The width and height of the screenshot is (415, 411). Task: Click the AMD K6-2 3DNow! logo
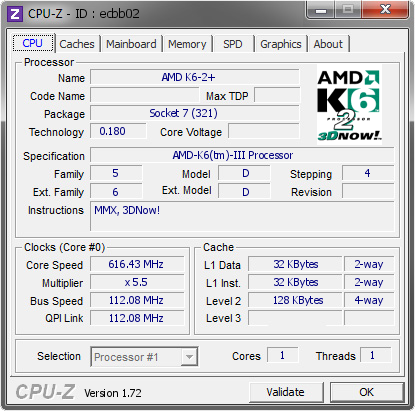point(349,104)
